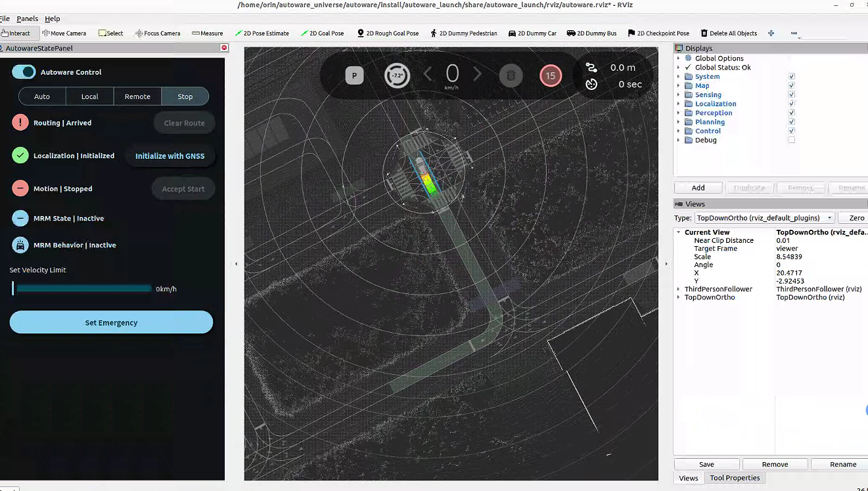The height and width of the screenshot is (491, 868).
Task: Expand the ThirdPersonFollower view
Action: [679, 289]
